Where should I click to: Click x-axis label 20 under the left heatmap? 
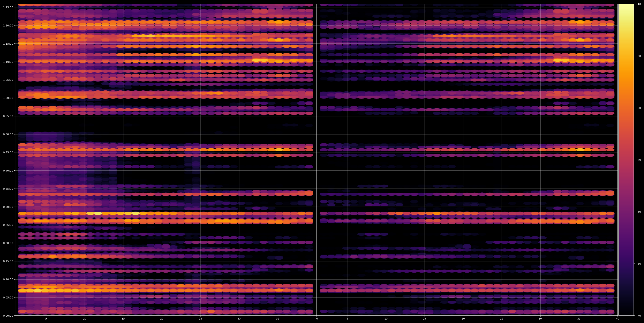(x=162, y=319)
